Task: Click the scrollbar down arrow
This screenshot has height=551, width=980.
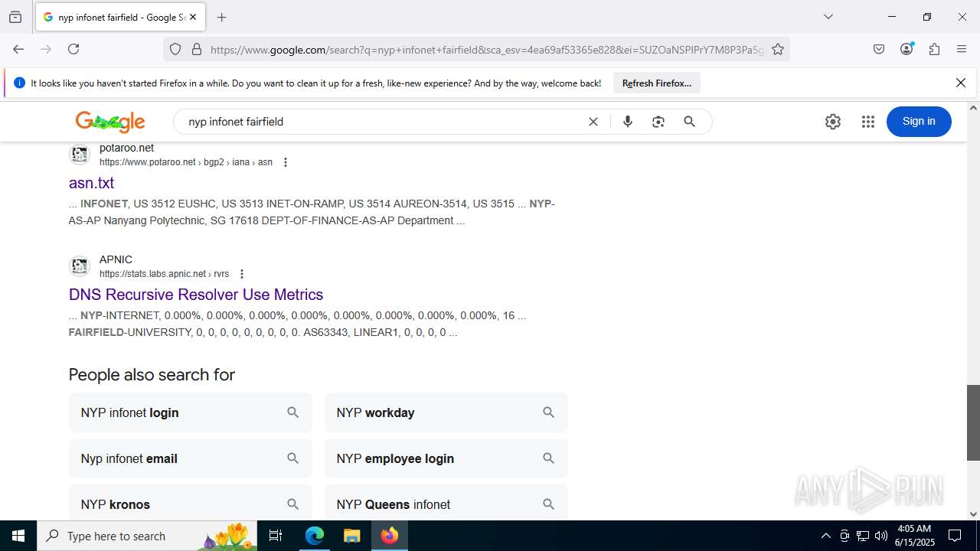Action: (x=973, y=514)
